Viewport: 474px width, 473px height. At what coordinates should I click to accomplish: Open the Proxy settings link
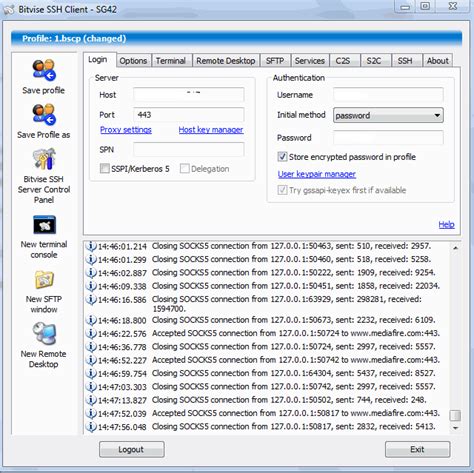(x=126, y=130)
